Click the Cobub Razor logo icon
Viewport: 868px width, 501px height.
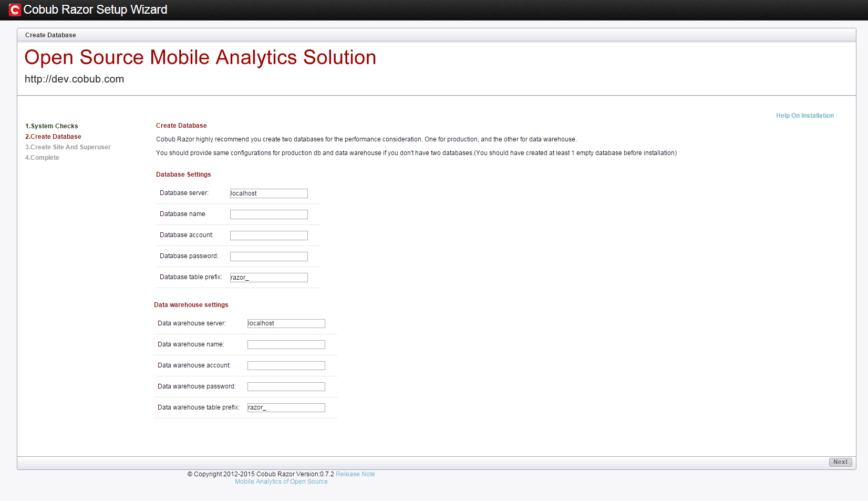click(x=15, y=10)
